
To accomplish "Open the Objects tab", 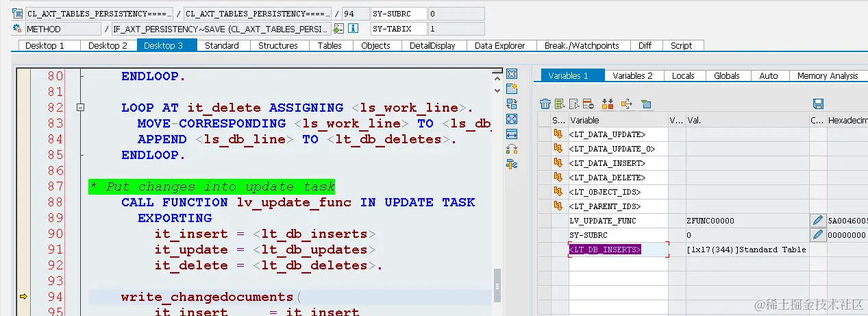I will (375, 45).
